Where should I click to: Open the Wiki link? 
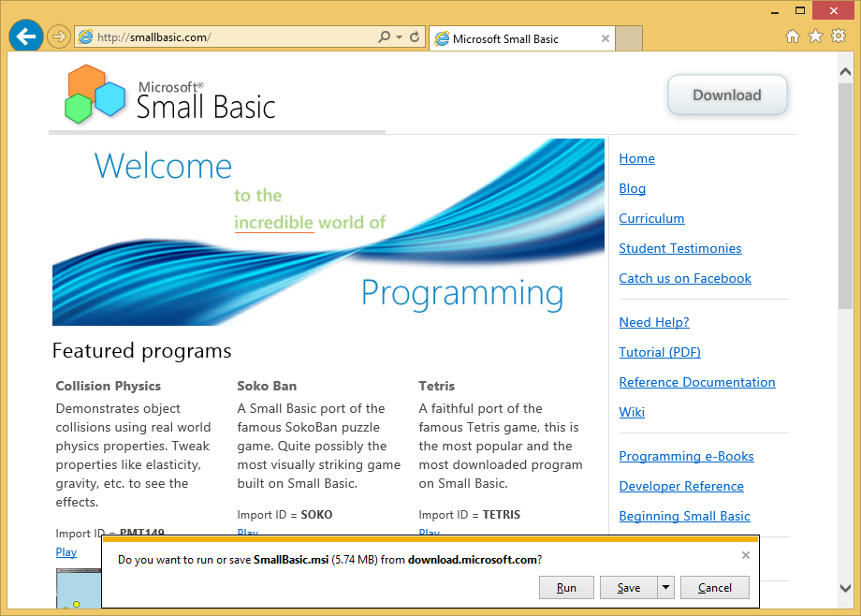(x=632, y=412)
